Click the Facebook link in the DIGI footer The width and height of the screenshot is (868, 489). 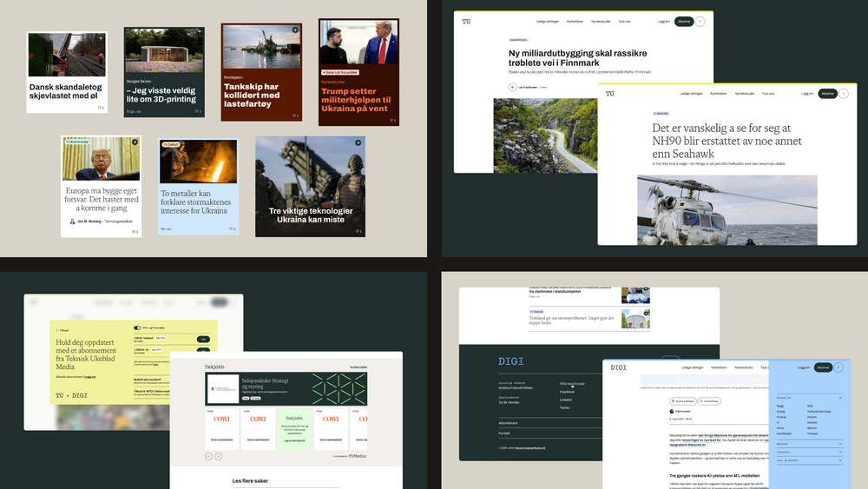coord(567,392)
